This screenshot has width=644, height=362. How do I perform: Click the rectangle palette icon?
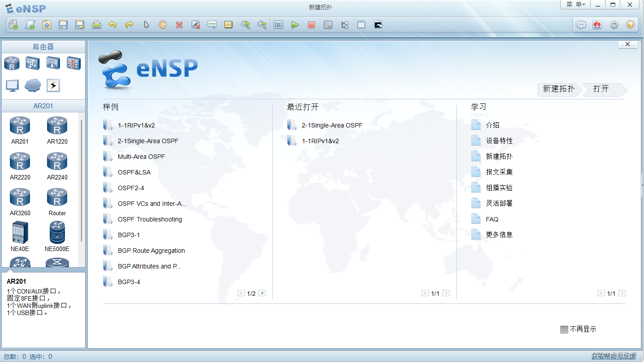228,25
